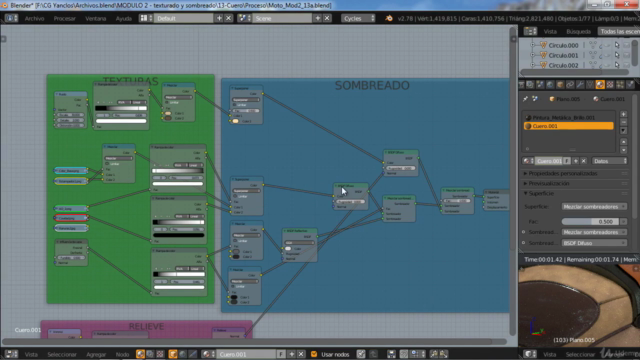640x360 pixels.
Task: Select Cuero.001 material slot
Action: [x=569, y=126]
